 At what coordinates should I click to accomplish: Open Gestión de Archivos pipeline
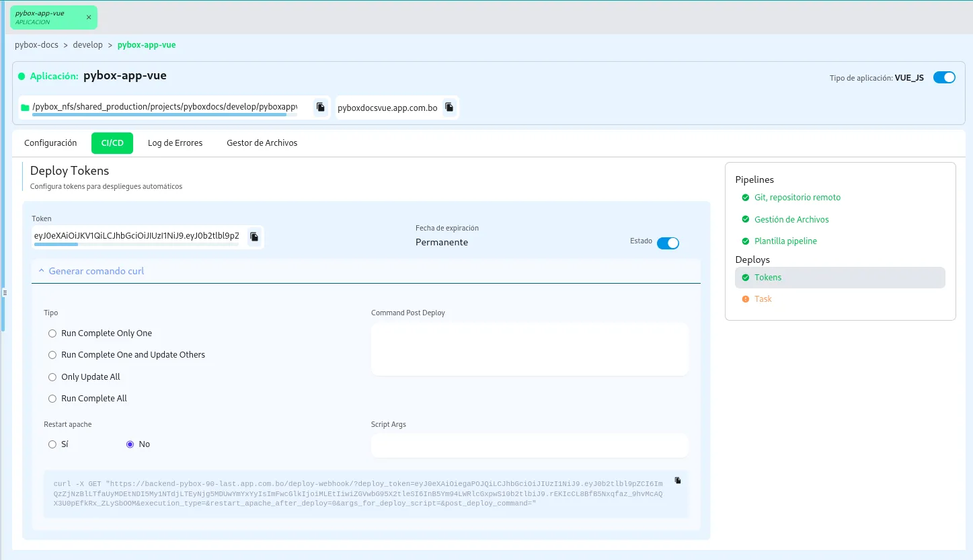tap(791, 220)
